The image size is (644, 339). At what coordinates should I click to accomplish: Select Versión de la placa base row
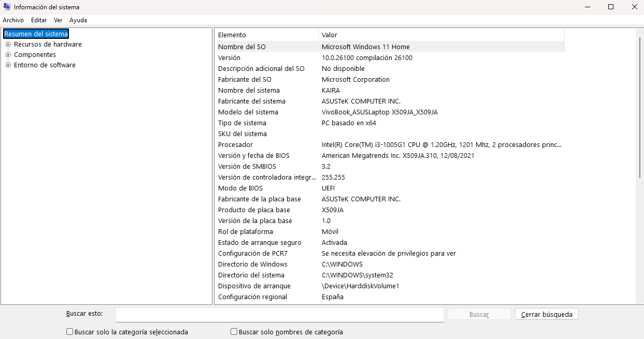tap(390, 220)
